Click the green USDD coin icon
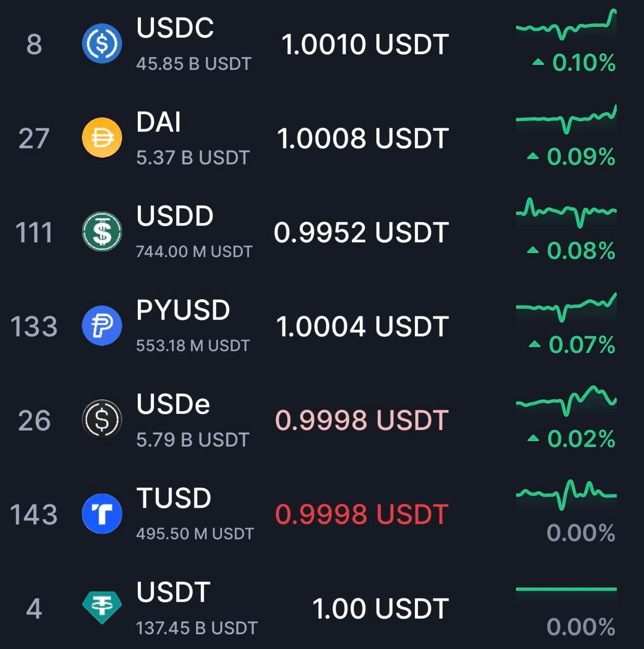The image size is (644, 649). click(x=102, y=232)
